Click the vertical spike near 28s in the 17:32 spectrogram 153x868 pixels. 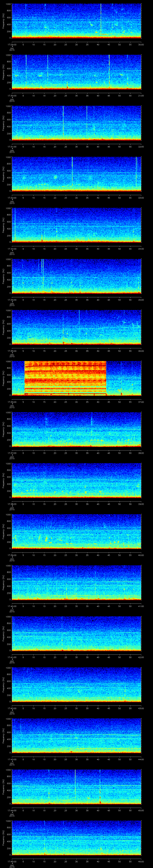pyautogui.click(x=72, y=171)
